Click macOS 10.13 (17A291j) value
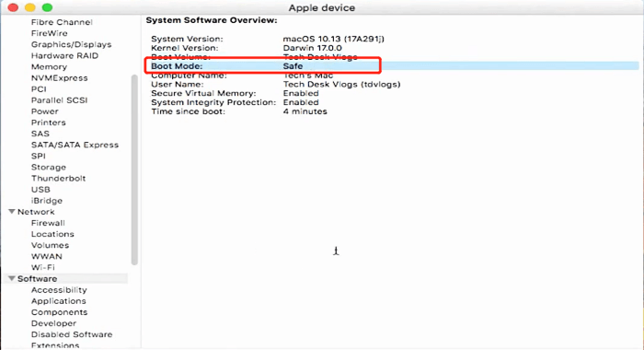This screenshot has width=644, height=350. [x=333, y=39]
